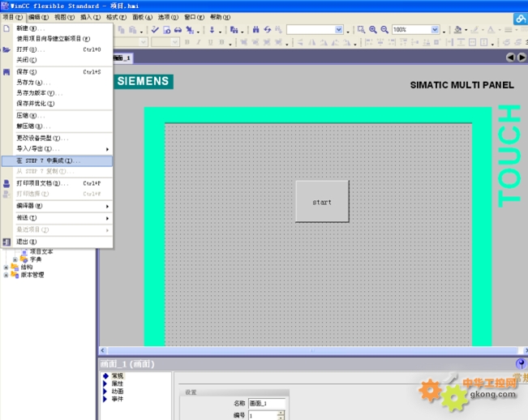Select 常规 in the properties list
This screenshot has width=528, height=420.
[x=118, y=376]
